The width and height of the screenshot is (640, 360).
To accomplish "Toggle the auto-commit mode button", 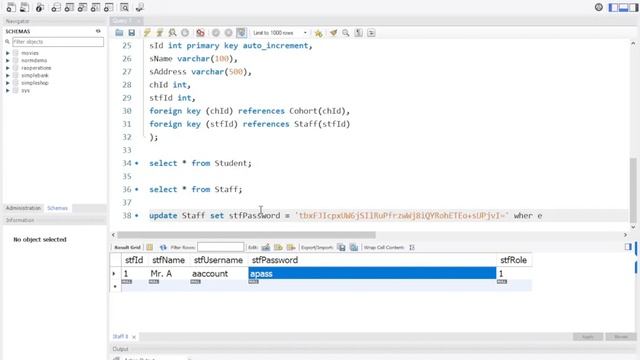I will point(241,33).
